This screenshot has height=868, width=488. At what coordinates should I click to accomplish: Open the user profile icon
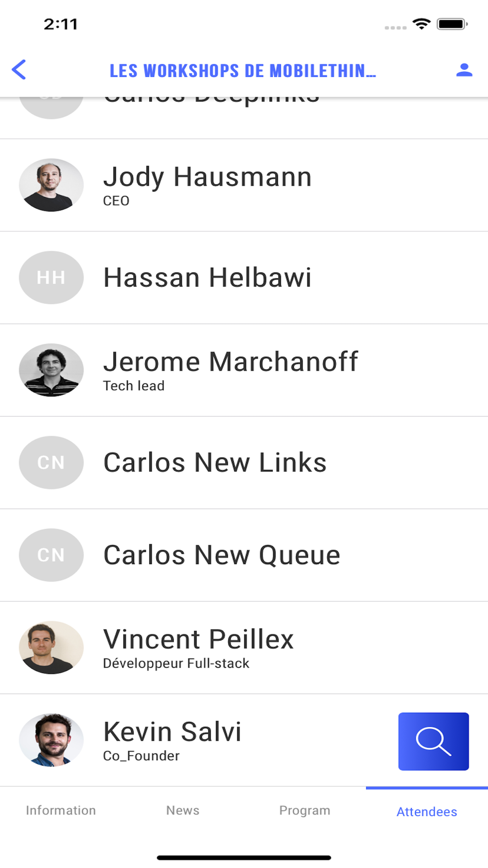(464, 70)
